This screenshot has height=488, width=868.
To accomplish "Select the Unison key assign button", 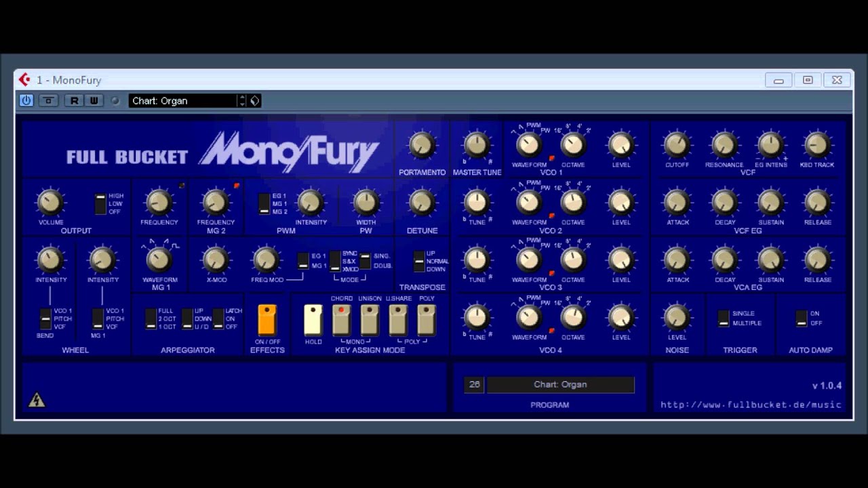I will tap(370, 319).
